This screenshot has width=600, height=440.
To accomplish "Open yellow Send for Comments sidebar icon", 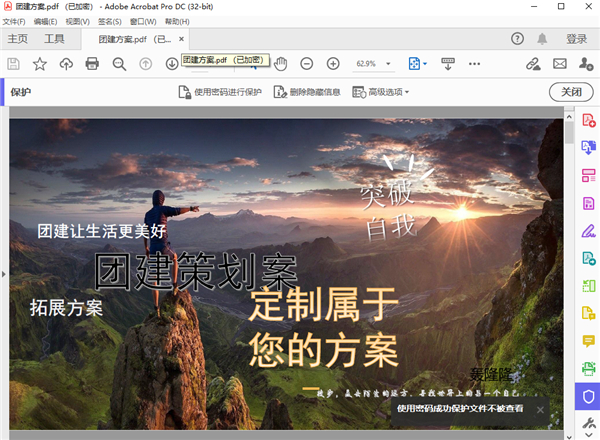I will (x=589, y=313).
